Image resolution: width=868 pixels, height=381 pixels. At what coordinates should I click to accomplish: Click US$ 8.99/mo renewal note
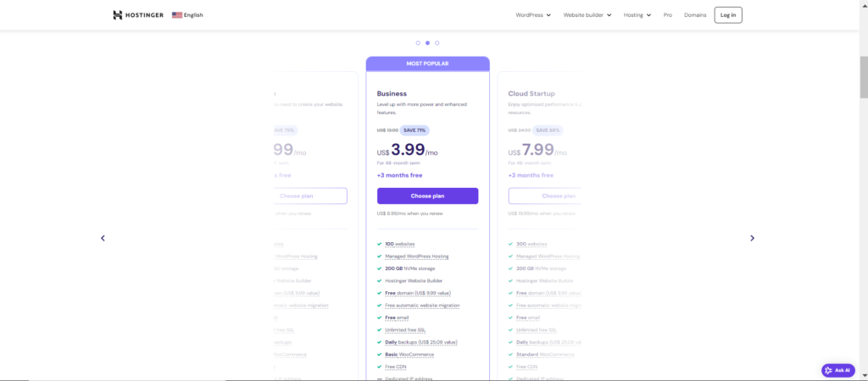tap(409, 213)
